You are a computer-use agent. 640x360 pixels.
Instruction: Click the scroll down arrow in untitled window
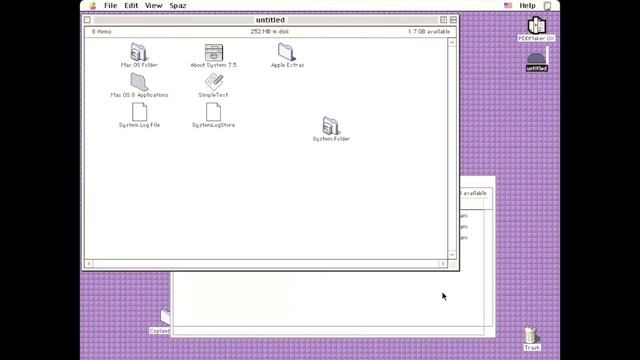point(452,255)
